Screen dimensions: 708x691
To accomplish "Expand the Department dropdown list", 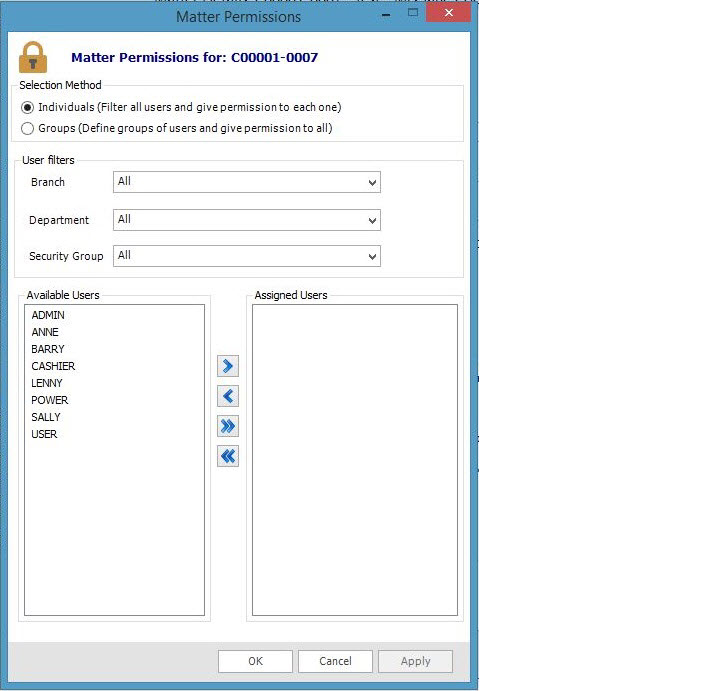I will (x=246, y=220).
